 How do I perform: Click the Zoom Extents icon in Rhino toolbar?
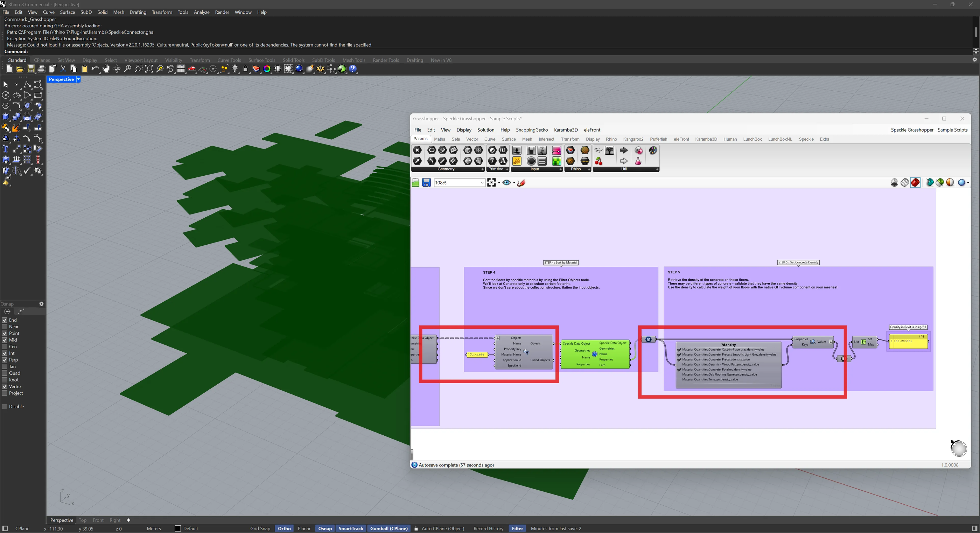[149, 69]
